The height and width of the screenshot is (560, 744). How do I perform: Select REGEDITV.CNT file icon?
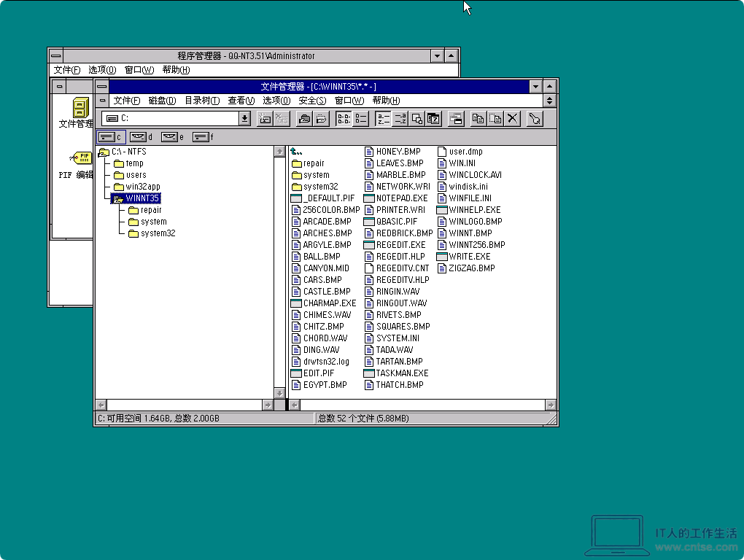[368, 268]
